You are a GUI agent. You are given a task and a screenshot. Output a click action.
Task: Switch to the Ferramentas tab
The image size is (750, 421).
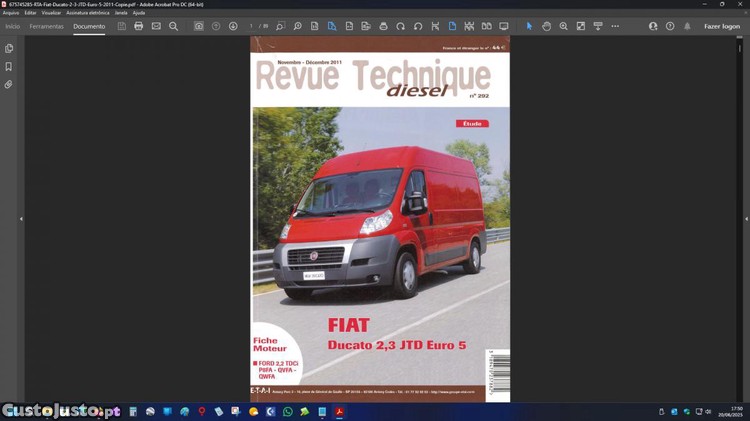pos(46,26)
